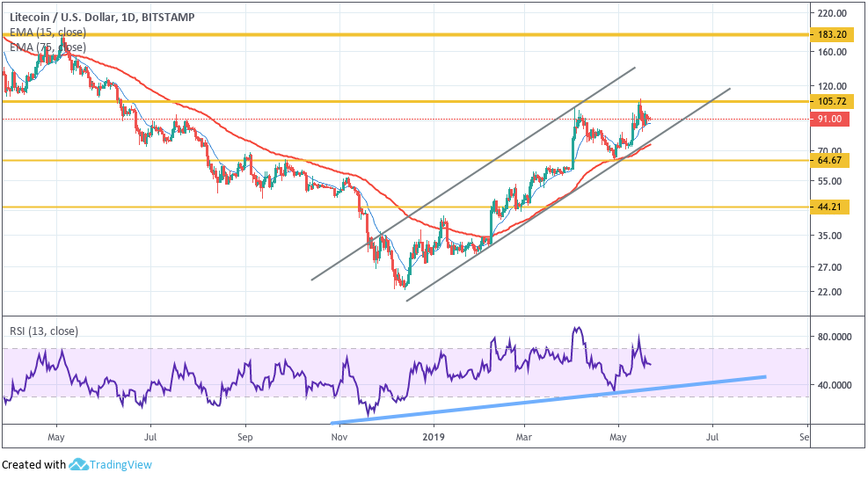Select the 64.67 support price label
The width and height of the screenshot is (868, 480).
[x=829, y=161]
